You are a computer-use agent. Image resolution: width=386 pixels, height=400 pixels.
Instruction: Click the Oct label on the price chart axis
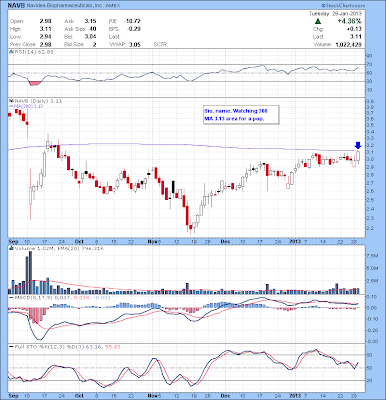click(x=79, y=241)
